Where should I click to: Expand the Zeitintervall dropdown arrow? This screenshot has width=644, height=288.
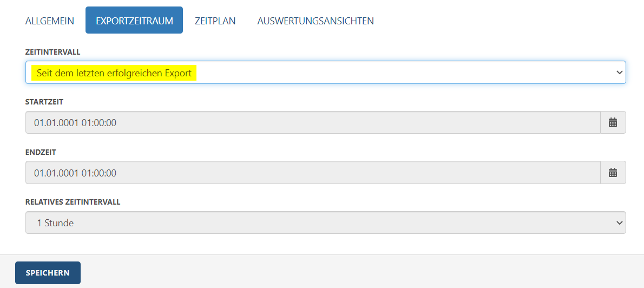tap(619, 73)
